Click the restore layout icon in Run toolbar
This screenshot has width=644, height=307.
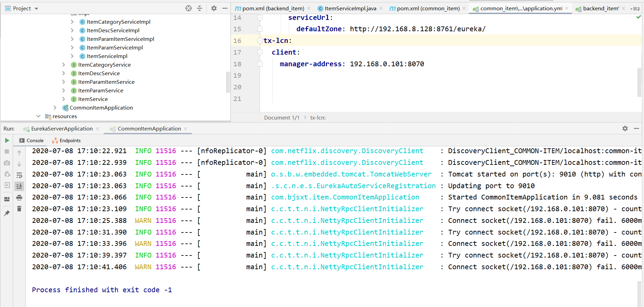[7, 199]
